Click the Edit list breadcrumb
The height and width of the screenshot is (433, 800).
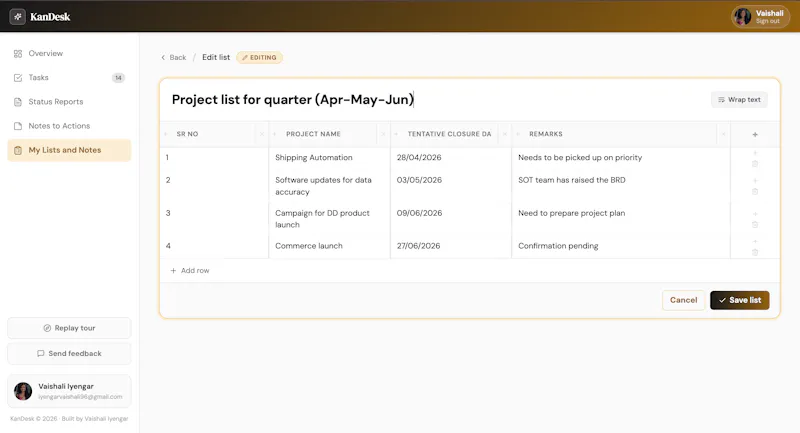[216, 57]
